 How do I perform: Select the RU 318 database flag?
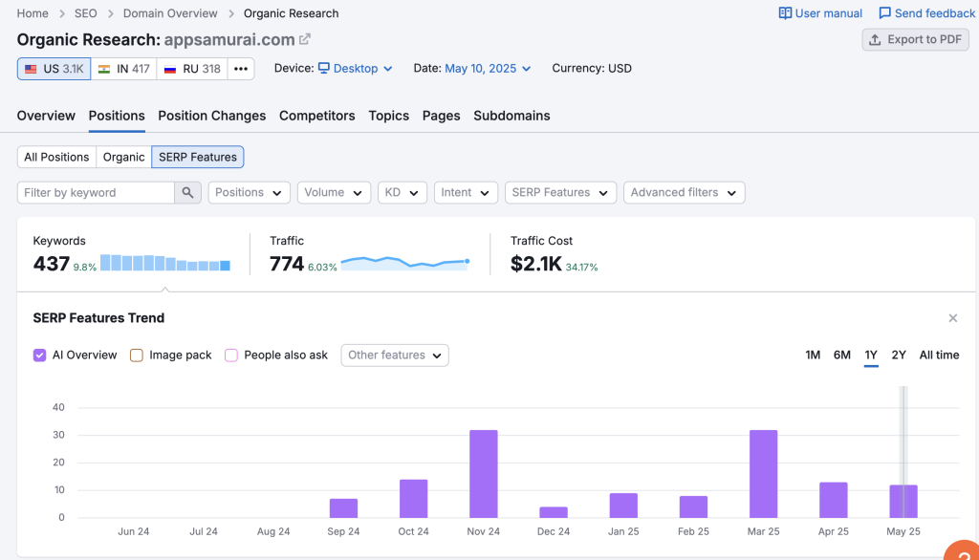(192, 69)
